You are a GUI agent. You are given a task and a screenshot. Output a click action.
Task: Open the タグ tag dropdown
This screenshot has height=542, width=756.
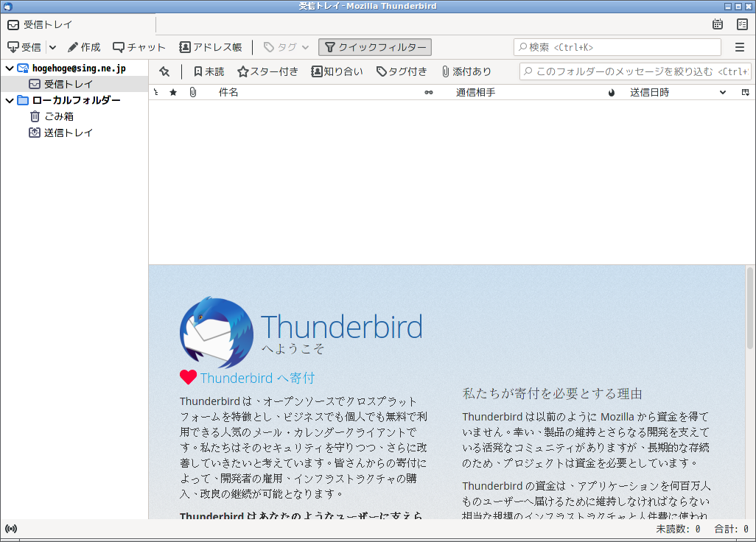(x=286, y=47)
